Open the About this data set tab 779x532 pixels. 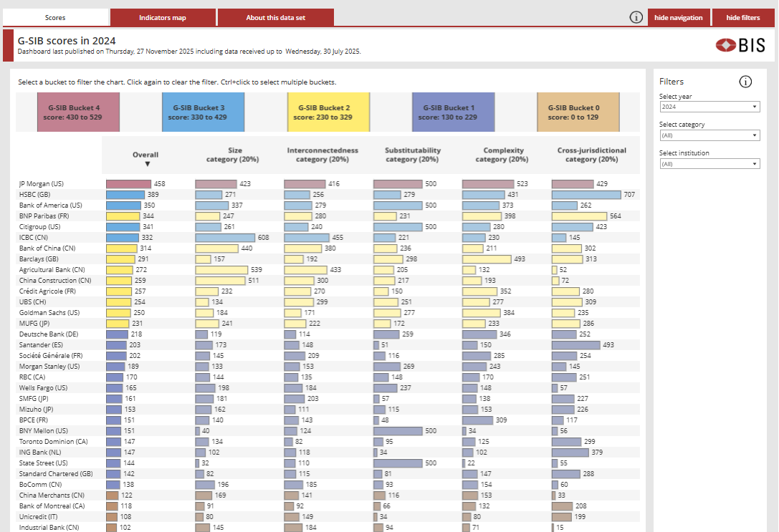pos(276,17)
